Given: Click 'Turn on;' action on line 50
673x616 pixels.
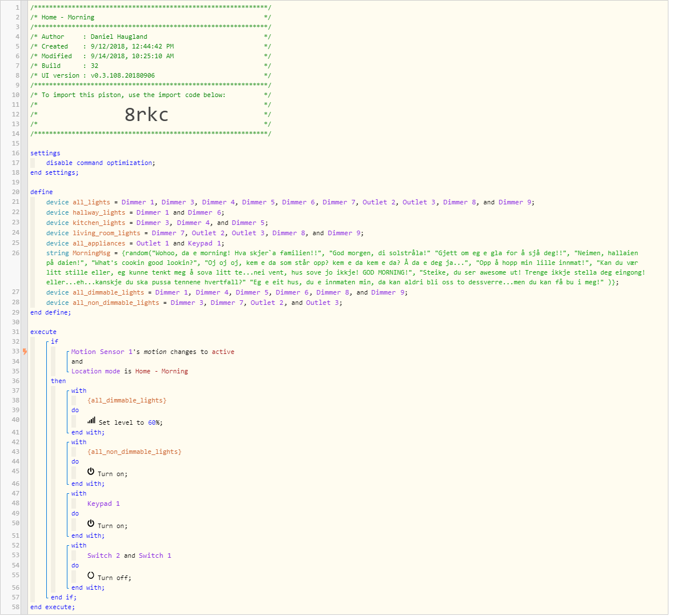Looking at the screenshot, I should (113, 527).
